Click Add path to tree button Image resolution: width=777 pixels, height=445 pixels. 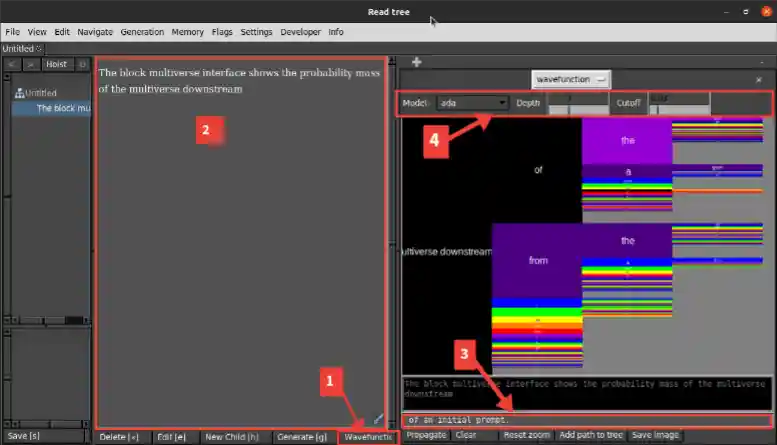590,436
